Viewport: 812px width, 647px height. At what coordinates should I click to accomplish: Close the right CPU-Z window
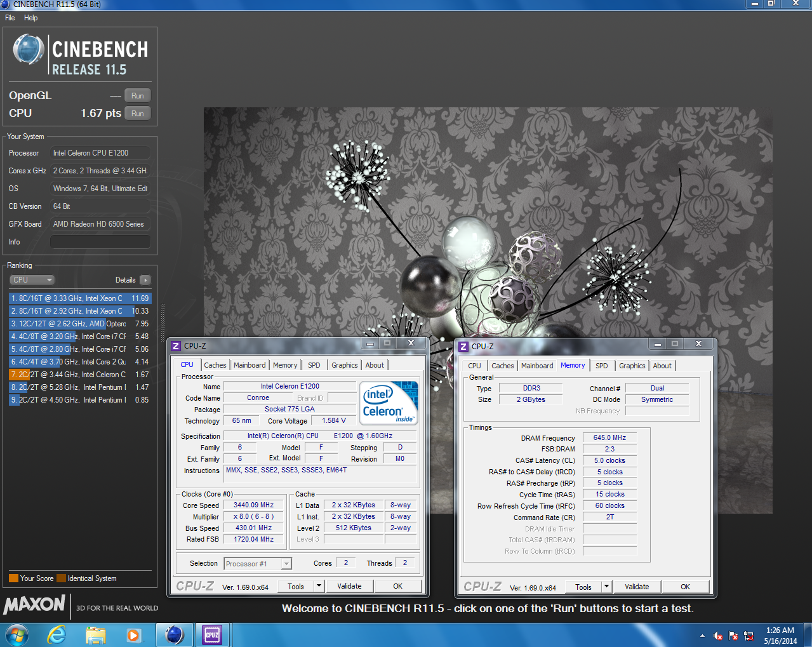pyautogui.click(x=698, y=344)
